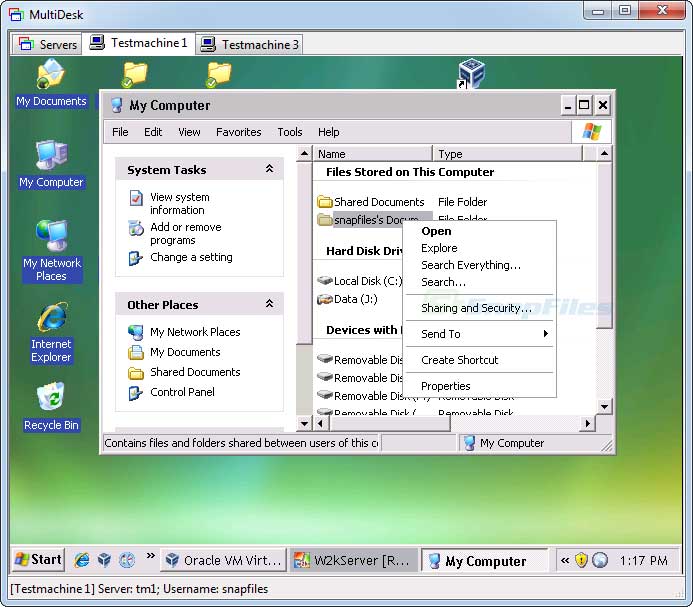The width and height of the screenshot is (693, 607).
Task: Select the Testmachine 1 tab
Action: click(138, 43)
